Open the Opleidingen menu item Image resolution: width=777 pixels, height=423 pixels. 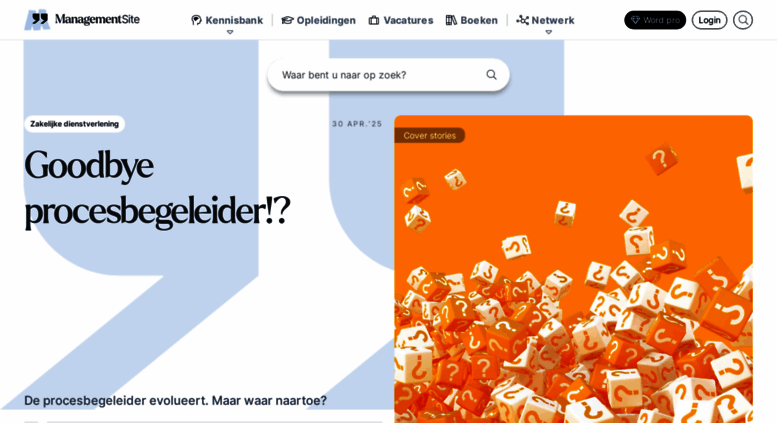319,20
